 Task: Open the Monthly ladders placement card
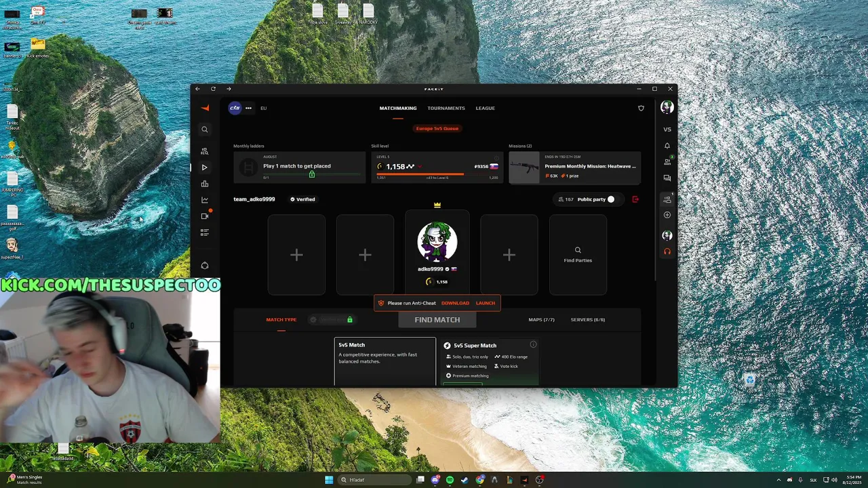[299, 167]
